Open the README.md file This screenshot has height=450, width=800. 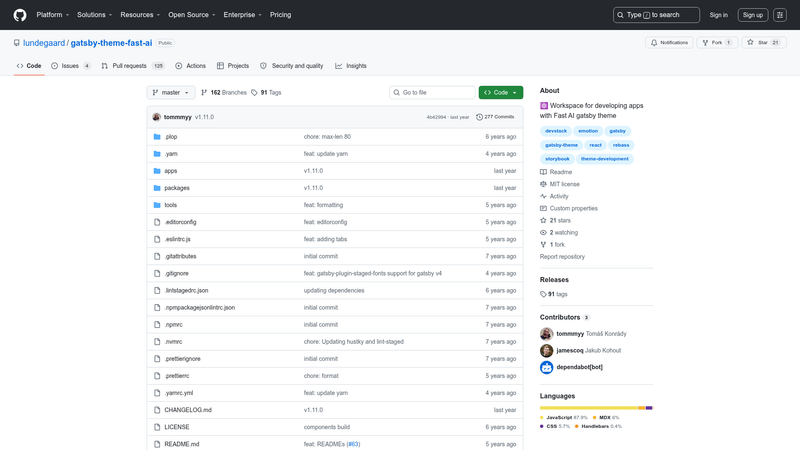click(x=182, y=444)
